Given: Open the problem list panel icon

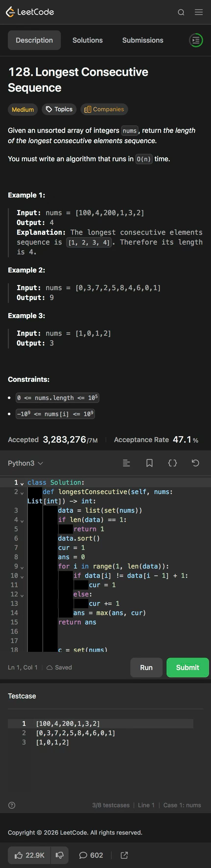Looking at the screenshot, I should click(x=196, y=40).
